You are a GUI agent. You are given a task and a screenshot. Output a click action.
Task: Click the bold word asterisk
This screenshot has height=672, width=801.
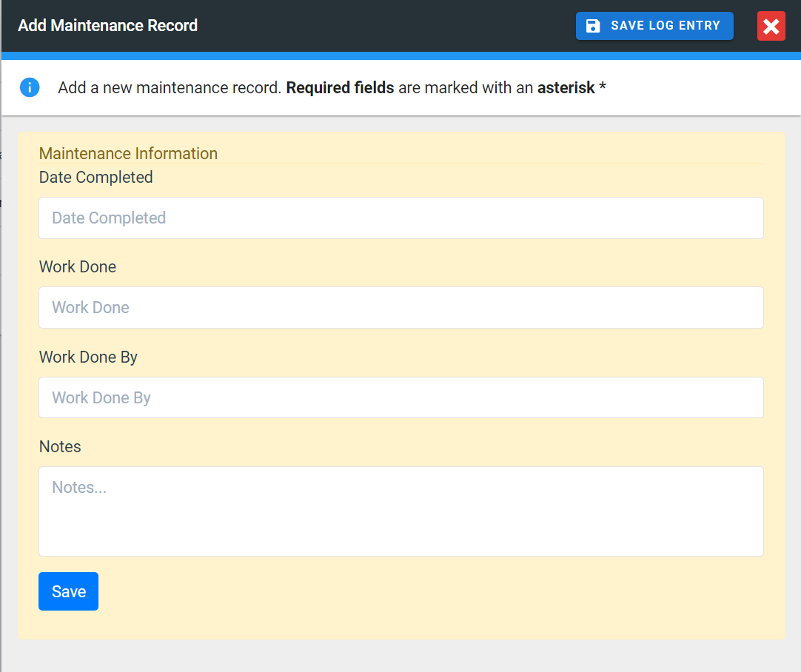[566, 88]
